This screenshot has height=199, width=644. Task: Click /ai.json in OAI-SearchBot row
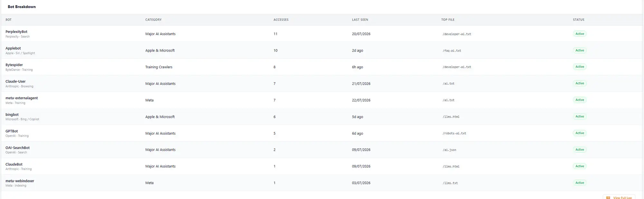(x=449, y=150)
